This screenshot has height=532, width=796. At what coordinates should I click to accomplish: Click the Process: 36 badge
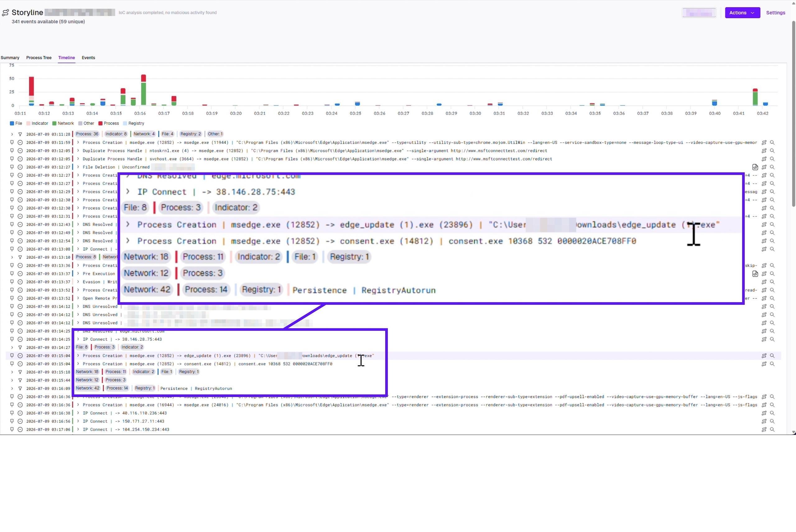pos(87,134)
